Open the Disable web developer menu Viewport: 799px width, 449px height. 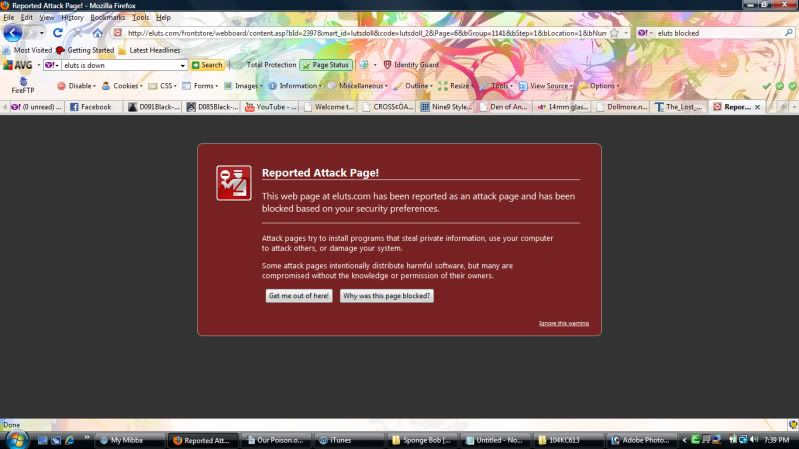[x=76, y=86]
